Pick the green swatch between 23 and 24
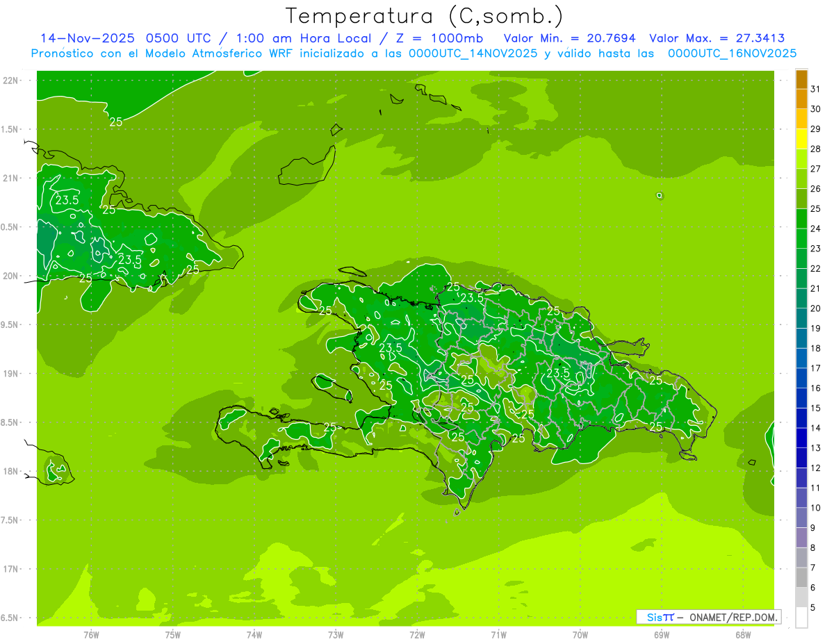Screen dimensions: 834x644 tap(801, 239)
